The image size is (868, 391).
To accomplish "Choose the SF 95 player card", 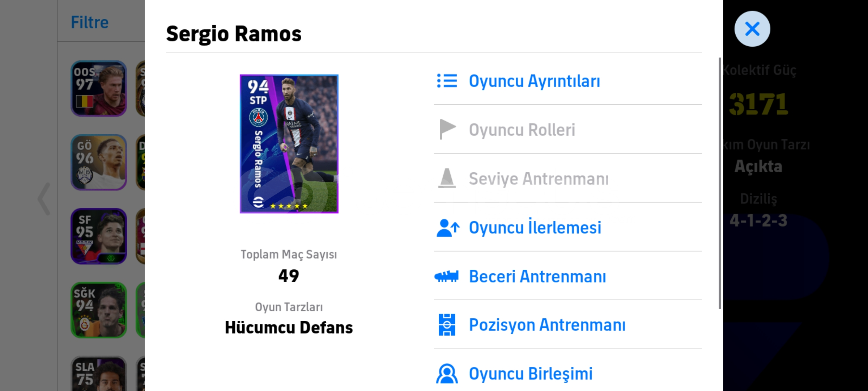I will (99, 236).
